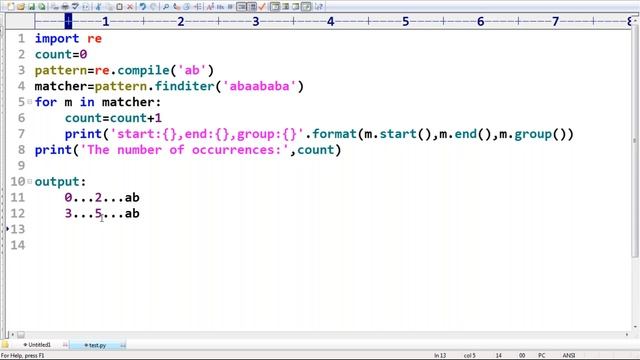Click the Save floppy disk icon
This screenshot has width=640, height=360.
pos(31,7)
